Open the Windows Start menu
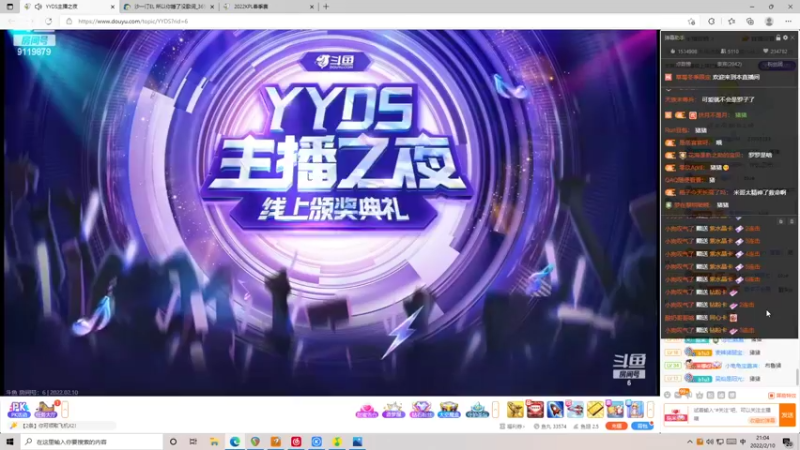Screen dimensions: 800x450 10,441
